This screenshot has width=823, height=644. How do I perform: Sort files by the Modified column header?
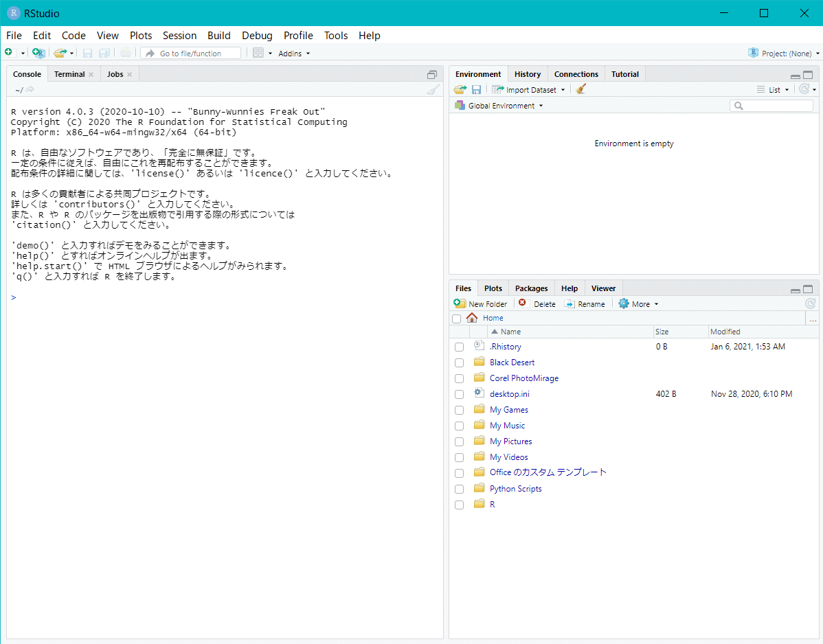[x=763, y=332]
